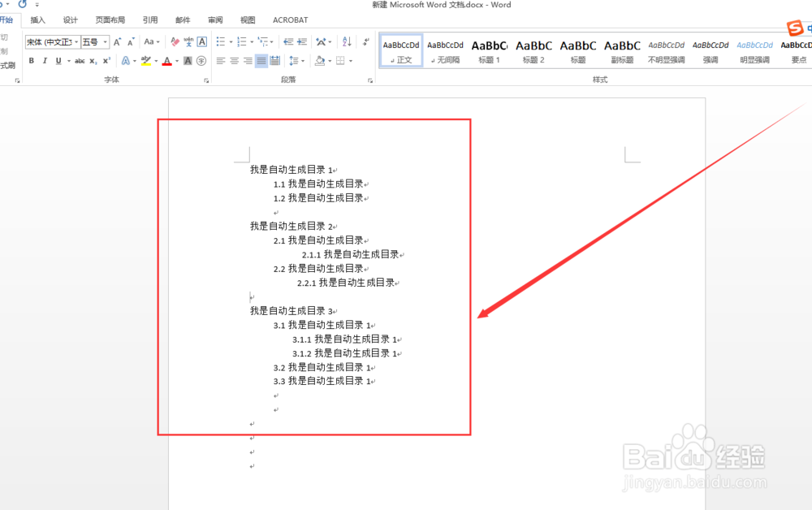Toggle italic formatting
This screenshot has height=510, width=812.
[x=45, y=61]
